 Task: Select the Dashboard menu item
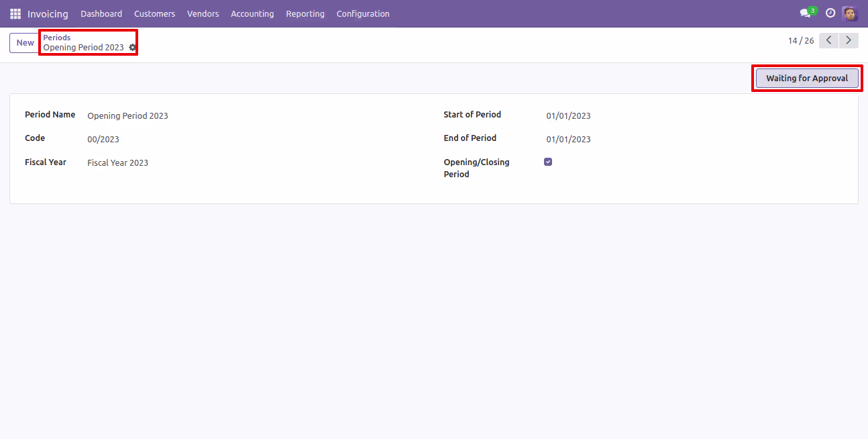pos(101,13)
